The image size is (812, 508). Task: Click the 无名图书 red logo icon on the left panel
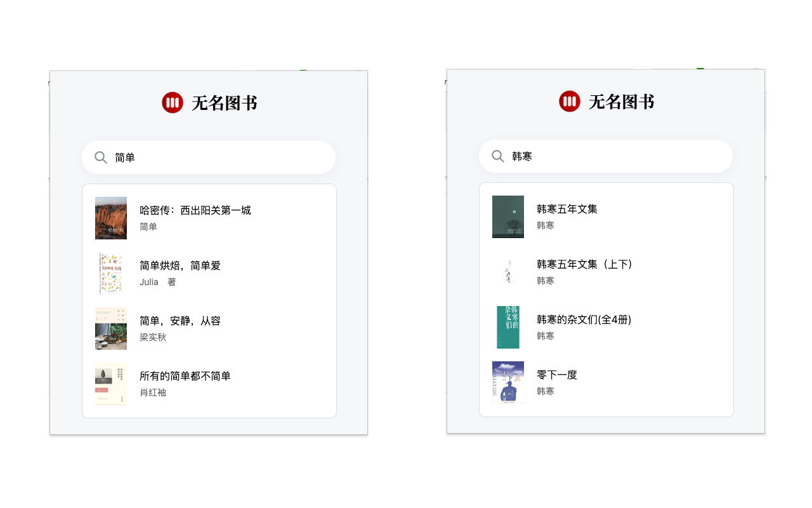[x=172, y=102]
